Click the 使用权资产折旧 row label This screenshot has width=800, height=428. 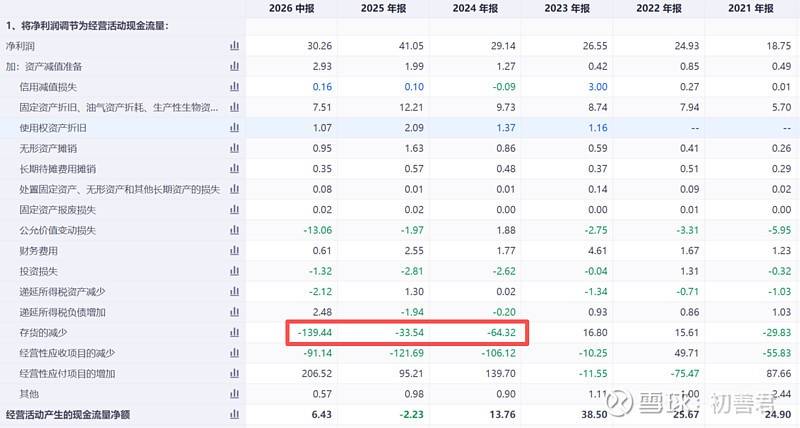point(53,128)
